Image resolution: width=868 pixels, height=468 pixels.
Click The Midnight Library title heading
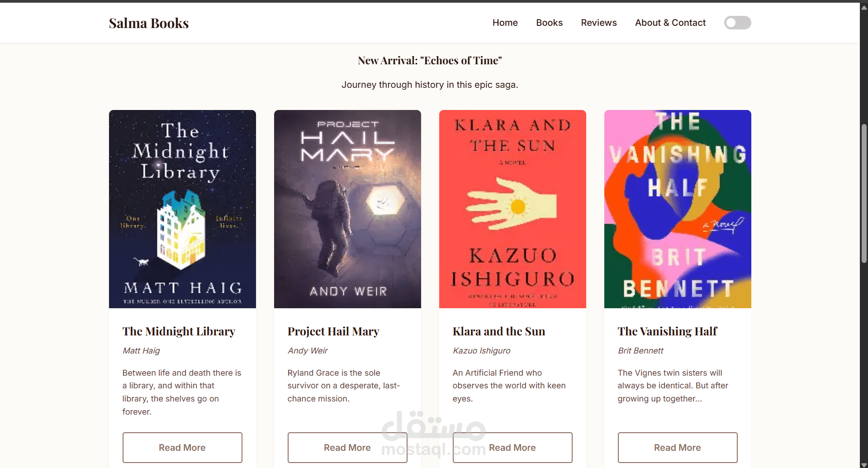coord(179,331)
